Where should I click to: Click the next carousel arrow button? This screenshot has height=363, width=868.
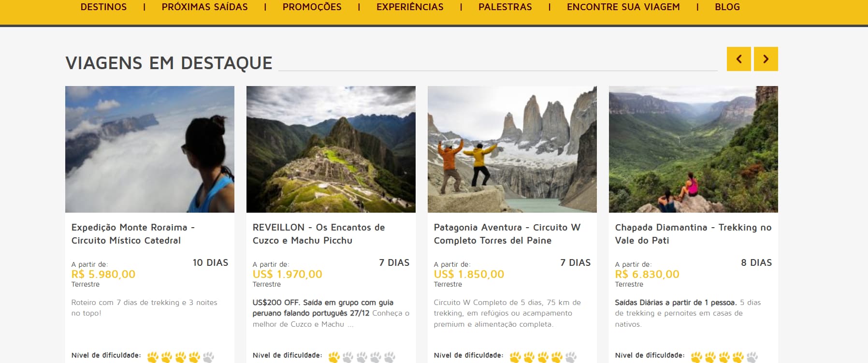tap(766, 59)
